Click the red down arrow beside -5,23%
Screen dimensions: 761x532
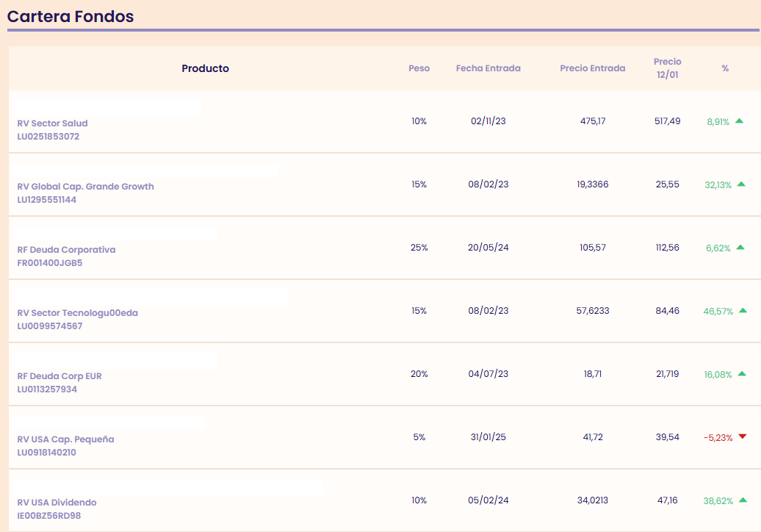click(742, 437)
